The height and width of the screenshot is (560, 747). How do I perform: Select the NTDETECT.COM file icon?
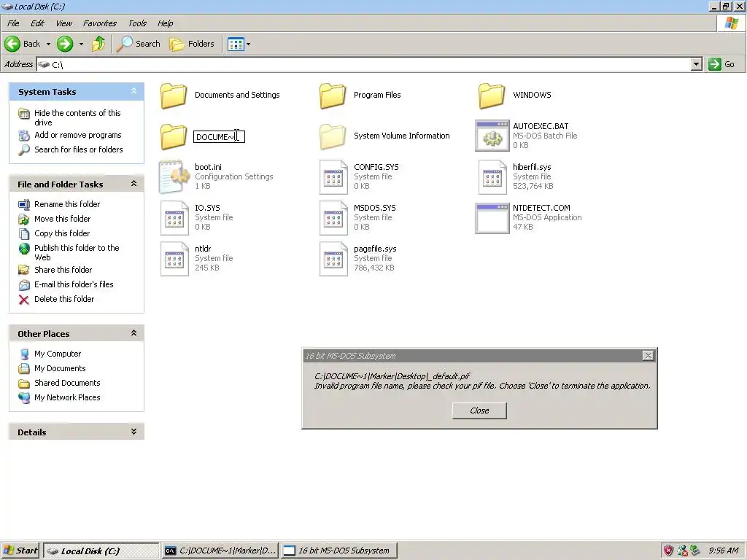point(492,218)
